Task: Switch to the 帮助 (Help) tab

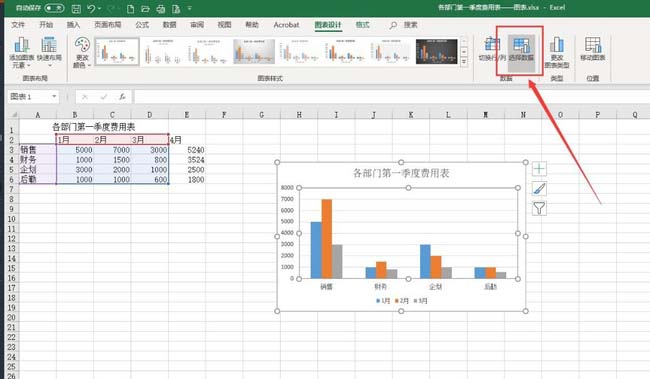Action: 252,25
